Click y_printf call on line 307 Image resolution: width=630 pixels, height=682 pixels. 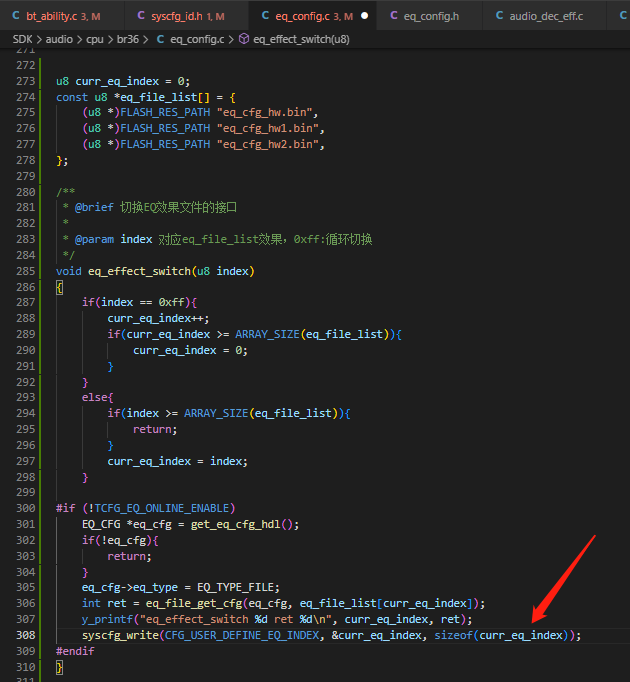tap(107, 619)
